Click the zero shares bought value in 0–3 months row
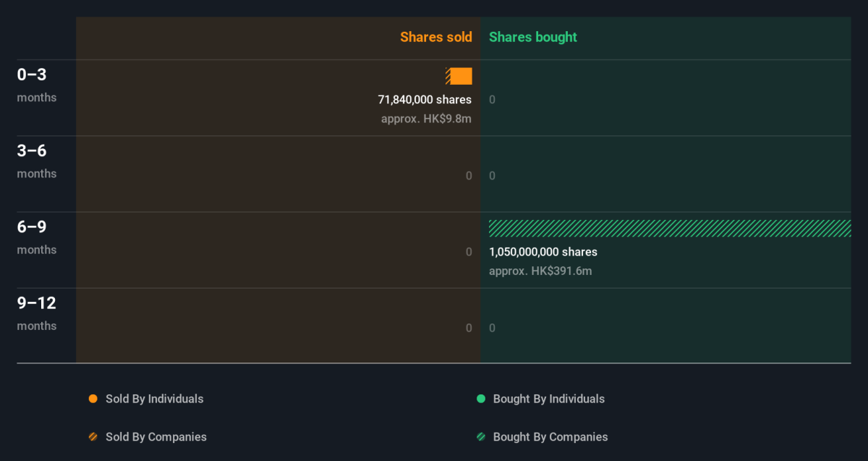The image size is (868, 461). click(x=493, y=100)
